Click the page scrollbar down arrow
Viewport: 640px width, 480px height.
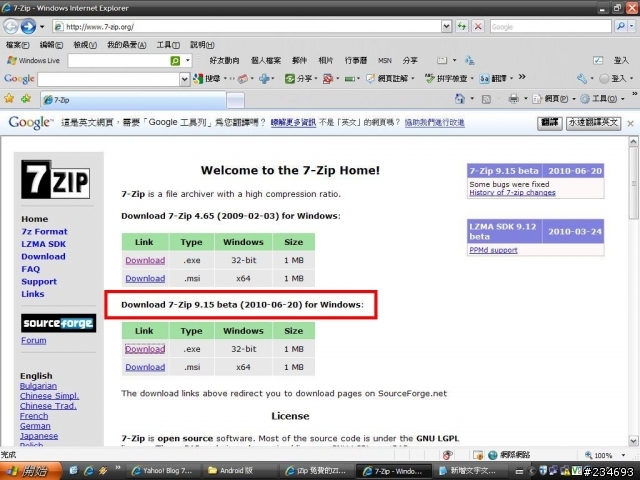point(633,441)
